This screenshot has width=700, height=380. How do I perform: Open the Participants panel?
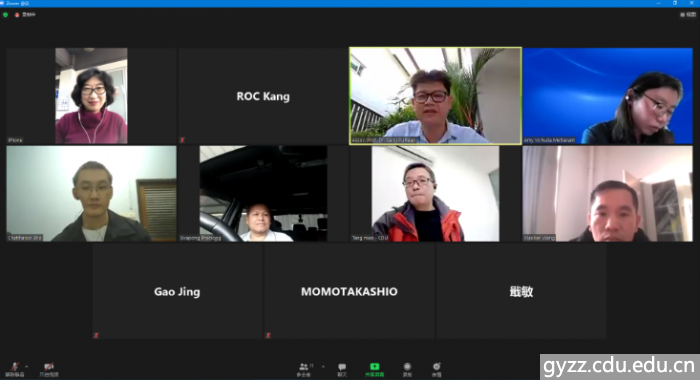(x=304, y=369)
